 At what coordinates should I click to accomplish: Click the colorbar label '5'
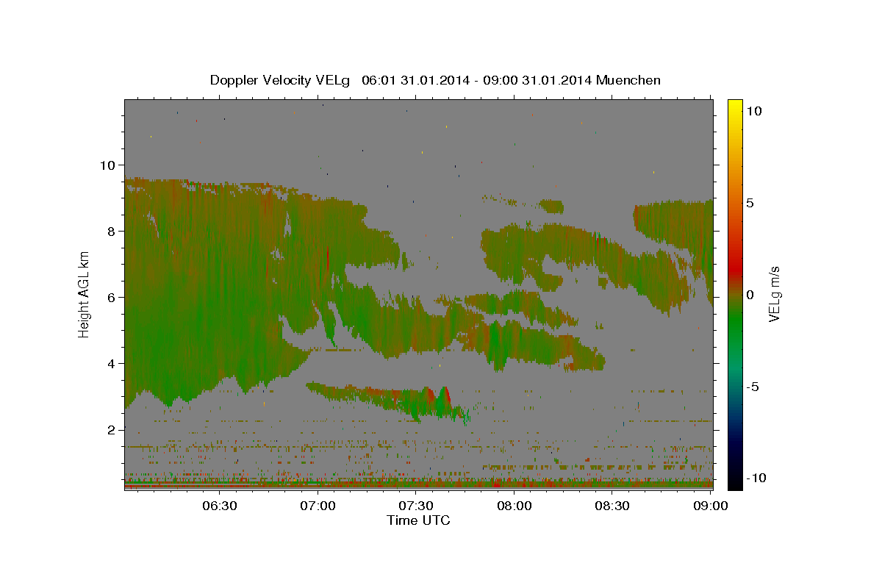click(x=750, y=202)
